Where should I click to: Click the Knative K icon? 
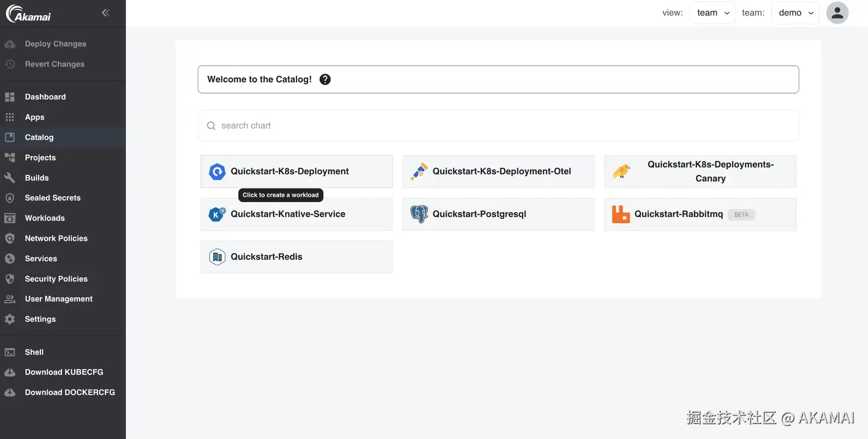217,215
